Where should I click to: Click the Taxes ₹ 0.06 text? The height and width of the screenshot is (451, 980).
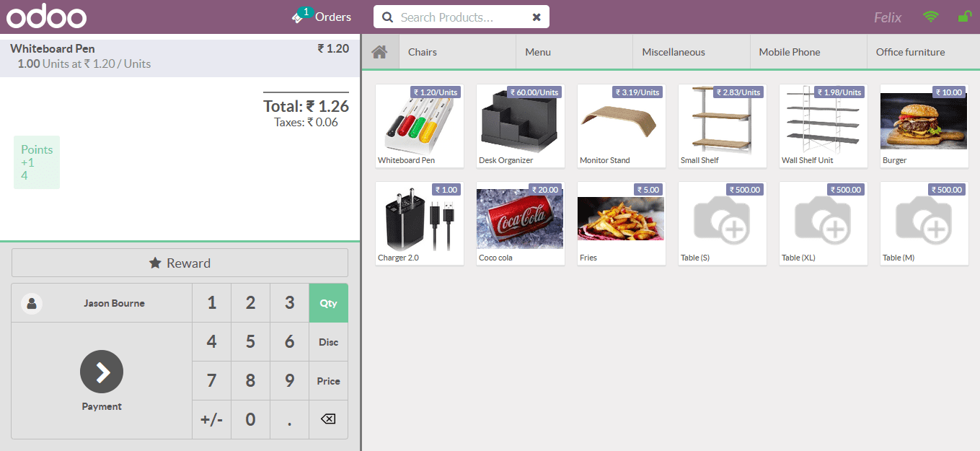(x=306, y=123)
